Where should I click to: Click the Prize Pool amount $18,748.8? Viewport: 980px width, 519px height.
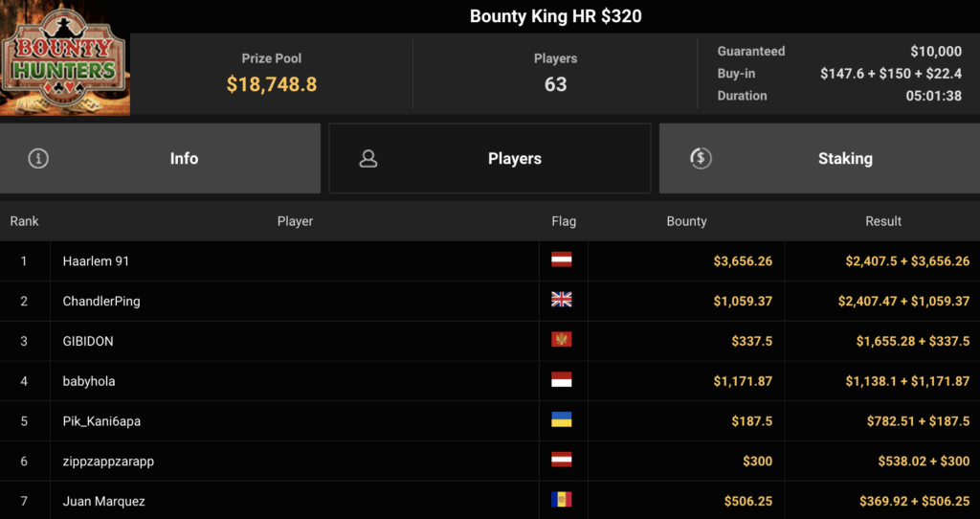(x=272, y=84)
